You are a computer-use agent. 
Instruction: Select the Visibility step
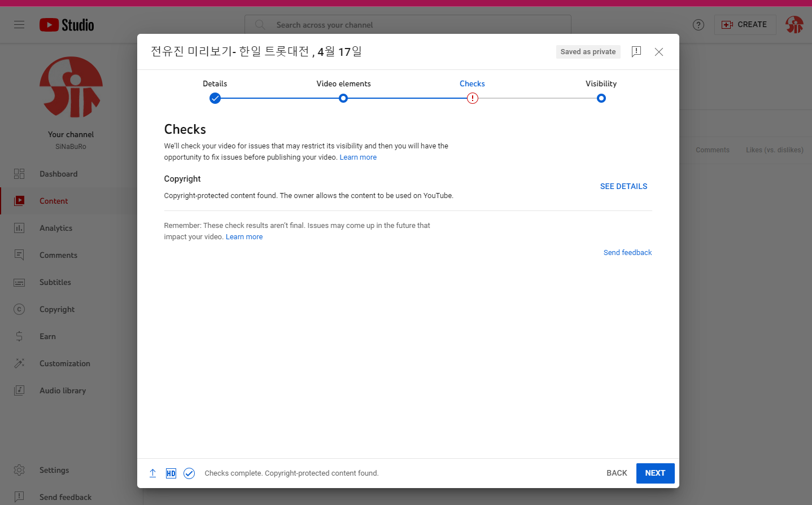[601, 98]
